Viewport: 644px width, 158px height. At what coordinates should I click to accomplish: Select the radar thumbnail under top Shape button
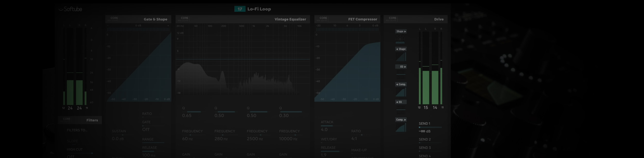(400, 39)
